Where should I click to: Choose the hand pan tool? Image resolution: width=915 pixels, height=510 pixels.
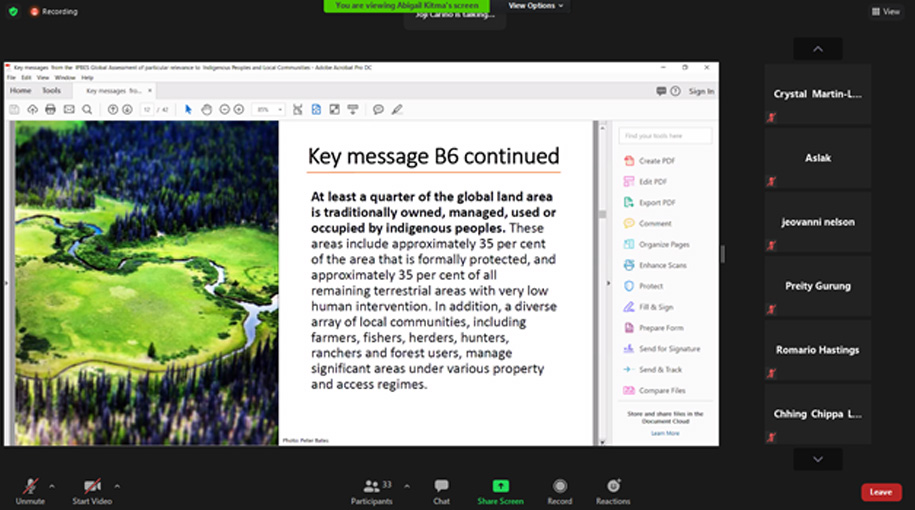(x=207, y=110)
